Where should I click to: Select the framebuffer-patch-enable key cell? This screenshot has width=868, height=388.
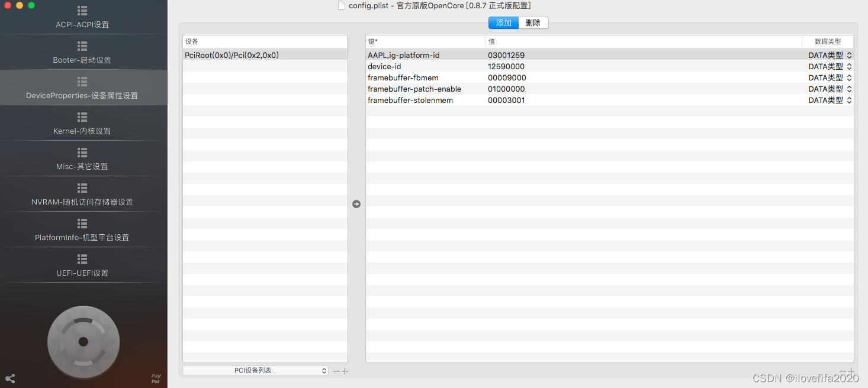point(414,89)
